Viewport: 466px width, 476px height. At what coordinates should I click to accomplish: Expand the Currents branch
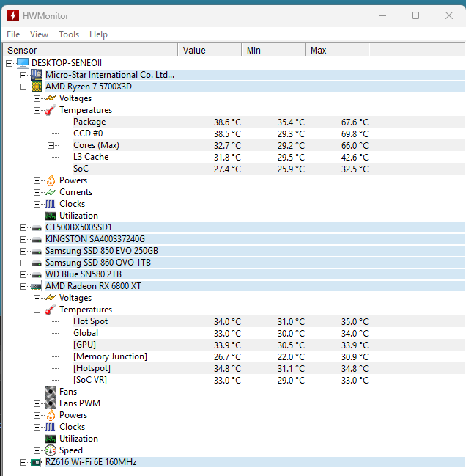pyautogui.click(x=37, y=192)
